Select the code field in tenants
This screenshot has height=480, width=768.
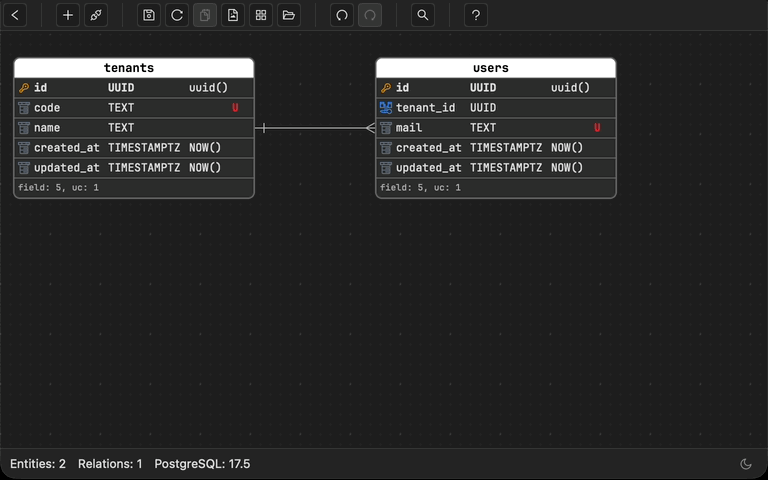(47, 108)
